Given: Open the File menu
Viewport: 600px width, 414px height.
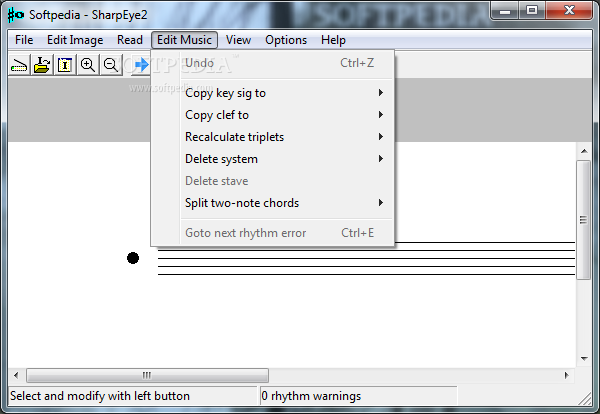Looking at the screenshot, I should (24, 40).
